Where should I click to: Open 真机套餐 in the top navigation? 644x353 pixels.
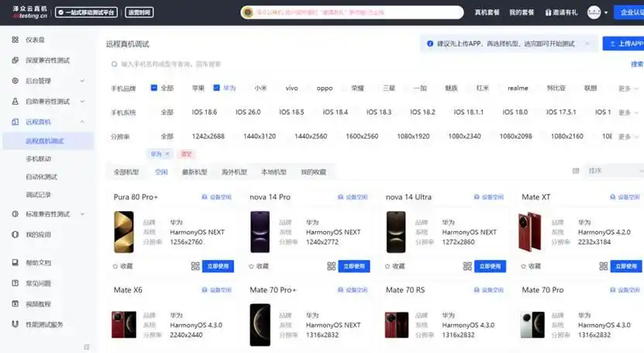pyautogui.click(x=487, y=12)
